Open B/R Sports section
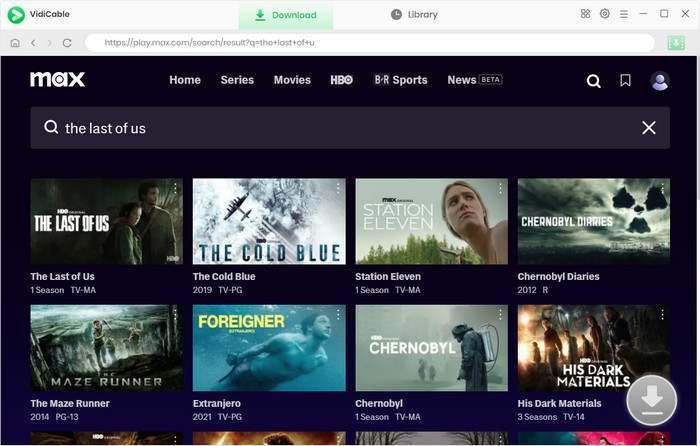Image resolution: width=700 pixels, height=446 pixels. point(400,80)
